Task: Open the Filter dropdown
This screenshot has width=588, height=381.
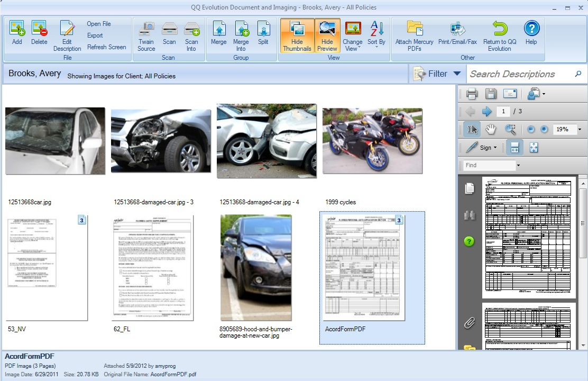Action: pos(437,74)
